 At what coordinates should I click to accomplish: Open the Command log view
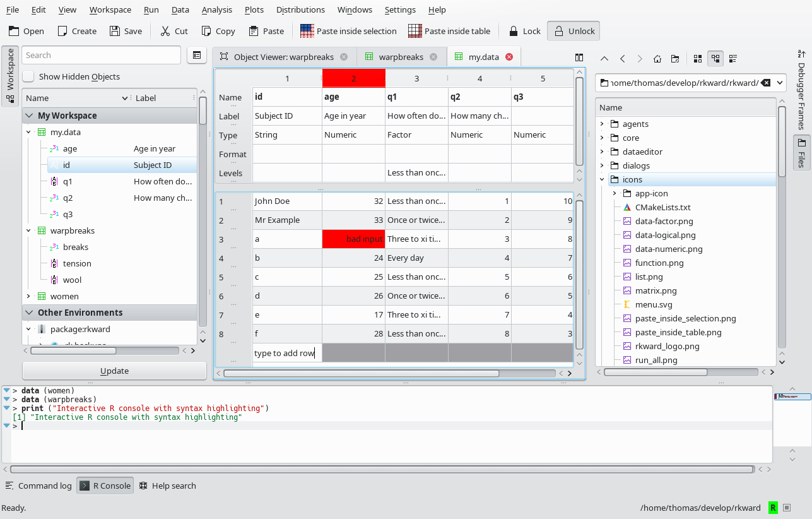pos(38,486)
